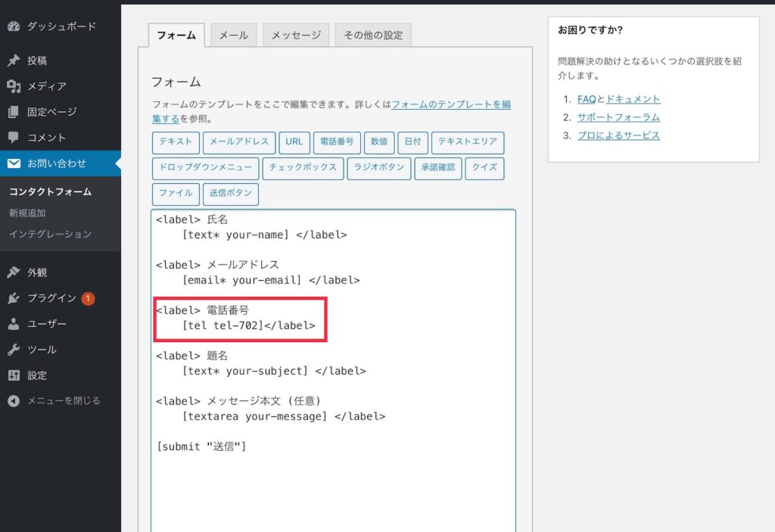Open the その他の設定 tab
775x532 pixels.
click(373, 36)
